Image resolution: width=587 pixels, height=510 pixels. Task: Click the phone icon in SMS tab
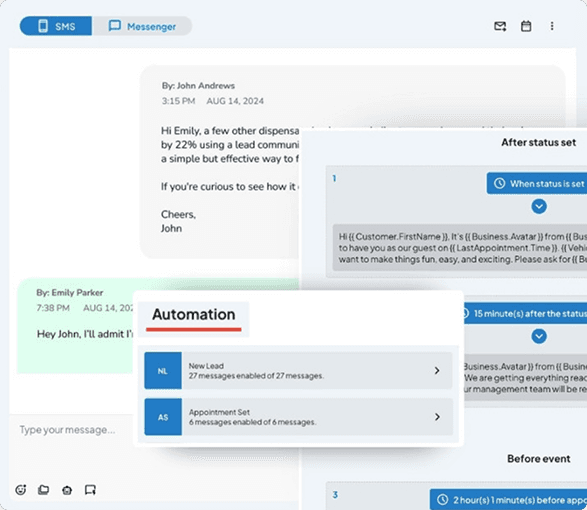[x=43, y=26]
